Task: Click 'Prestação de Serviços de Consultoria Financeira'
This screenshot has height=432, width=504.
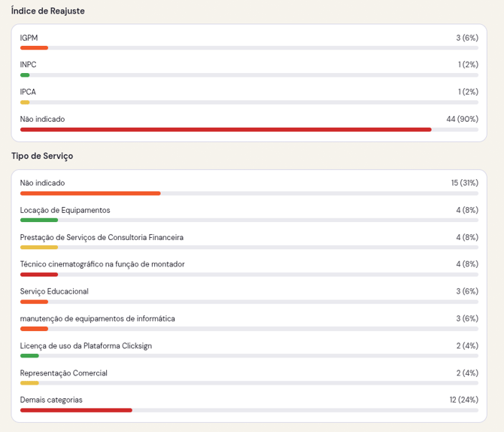Action: click(x=102, y=237)
